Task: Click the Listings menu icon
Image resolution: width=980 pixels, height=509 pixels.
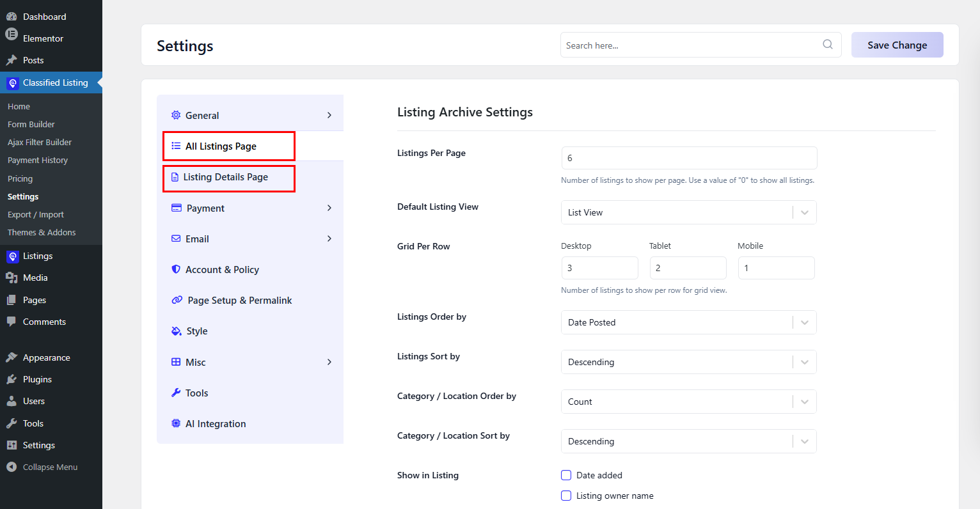Action: click(12, 256)
